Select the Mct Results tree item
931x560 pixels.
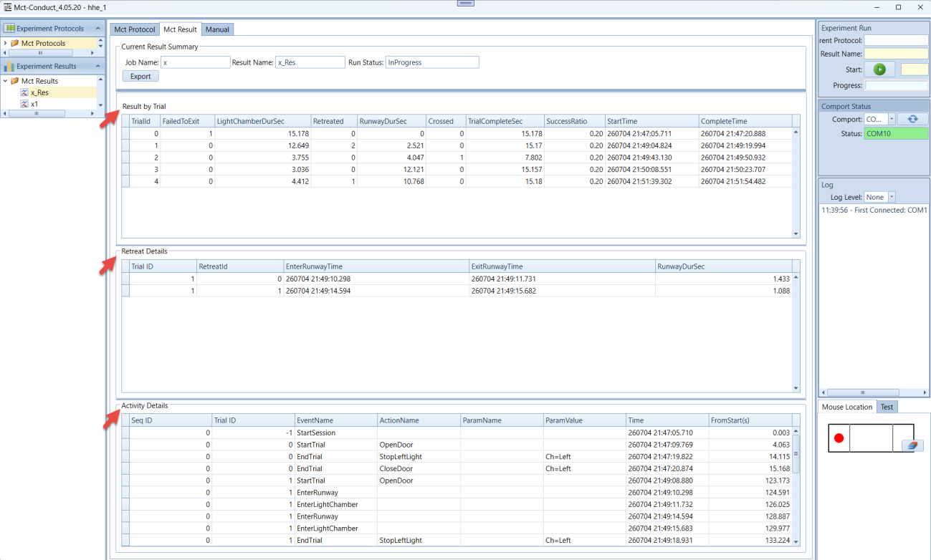pyautogui.click(x=39, y=81)
